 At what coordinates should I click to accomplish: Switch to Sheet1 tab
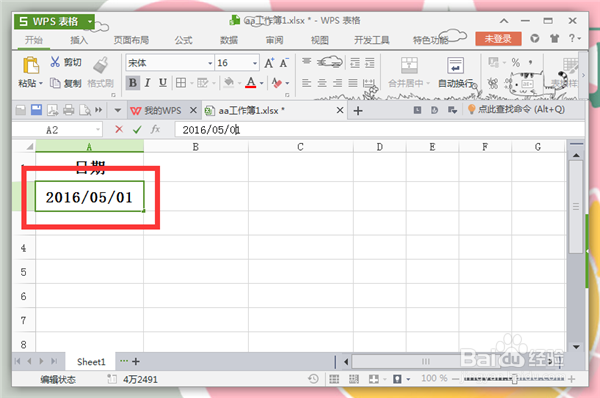(91, 362)
